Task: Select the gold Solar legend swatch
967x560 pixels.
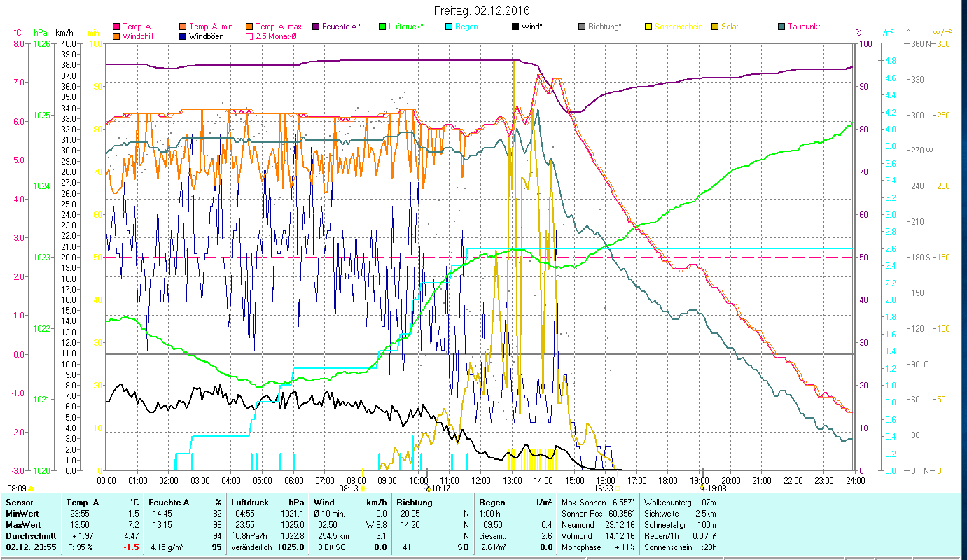Action: [x=715, y=27]
